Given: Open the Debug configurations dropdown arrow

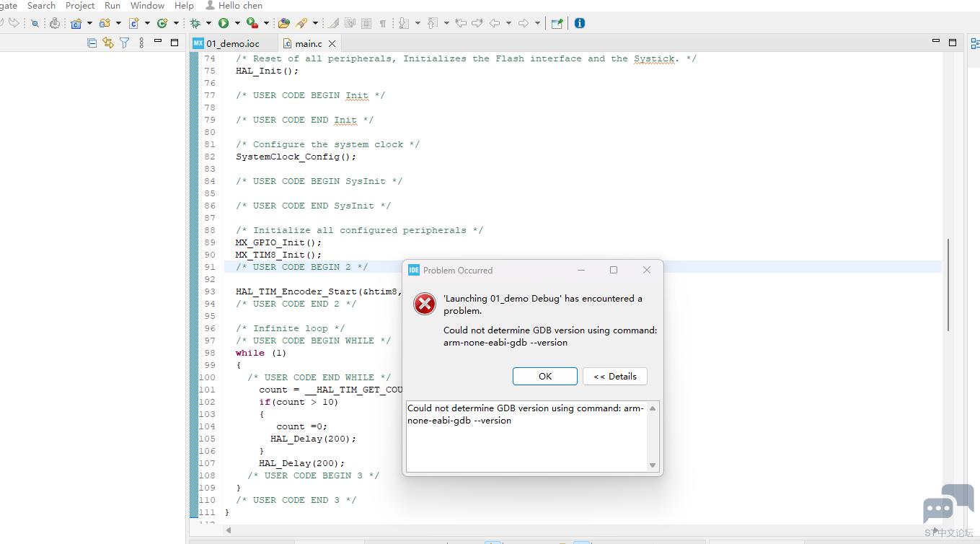Looking at the screenshot, I should 208,23.
